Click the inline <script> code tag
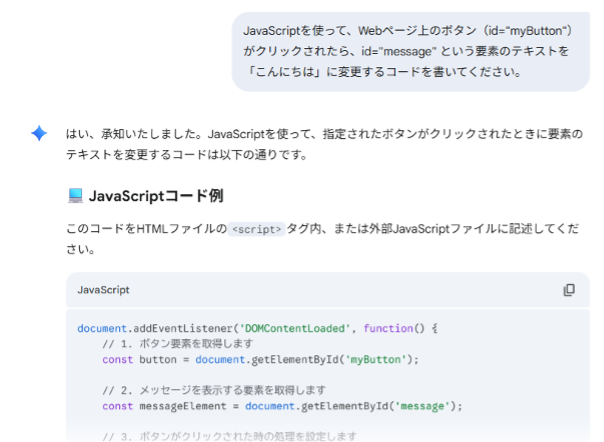Viewport: 604px width, 442px height. tap(256, 229)
